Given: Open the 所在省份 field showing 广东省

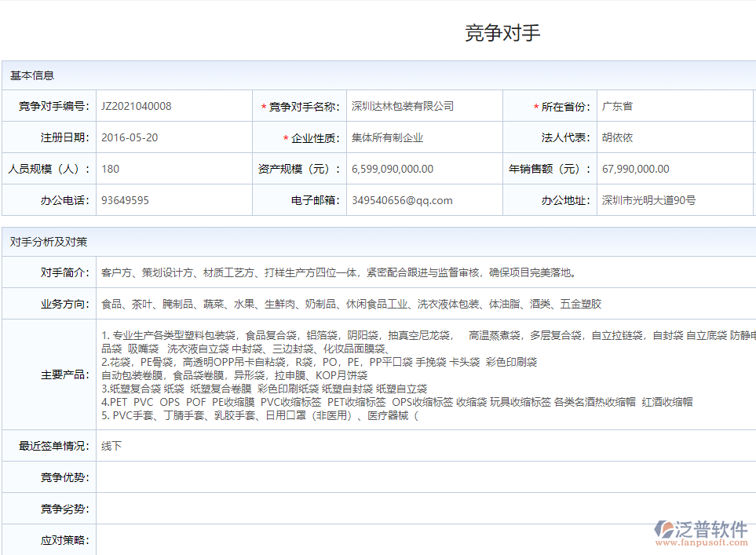Looking at the screenshot, I should click(x=675, y=106).
